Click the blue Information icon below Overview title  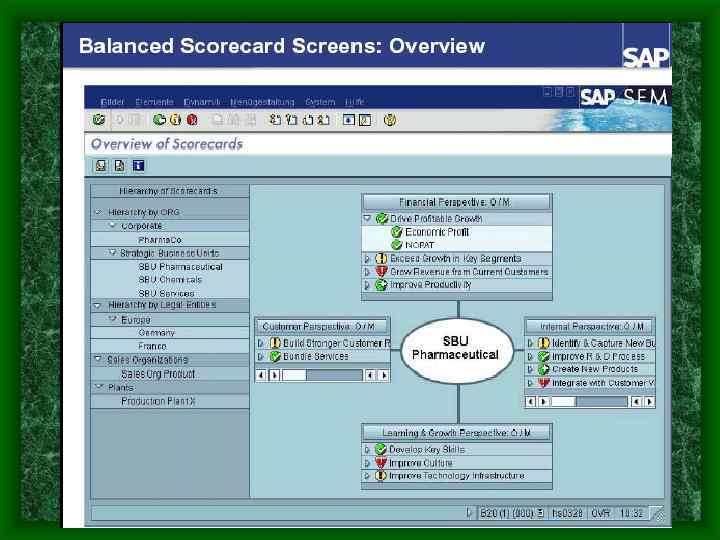pos(138,165)
